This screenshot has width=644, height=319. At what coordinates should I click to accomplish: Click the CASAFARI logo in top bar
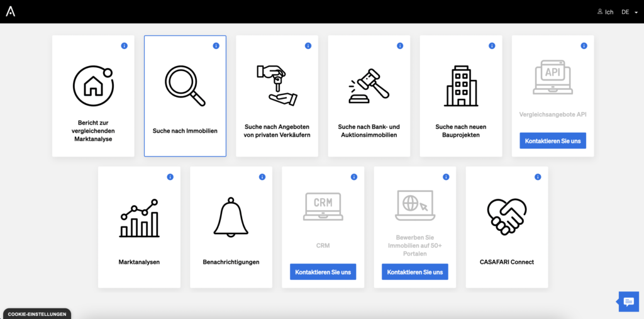(10, 11)
